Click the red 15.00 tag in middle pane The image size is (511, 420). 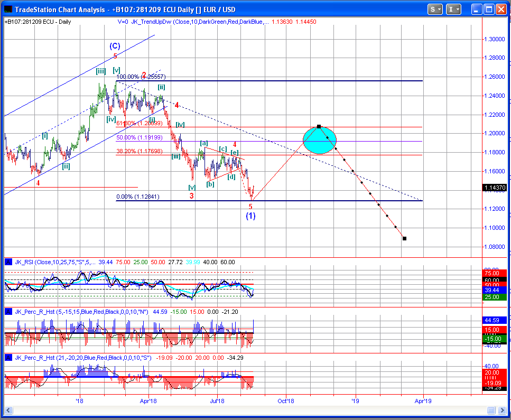[495, 330]
